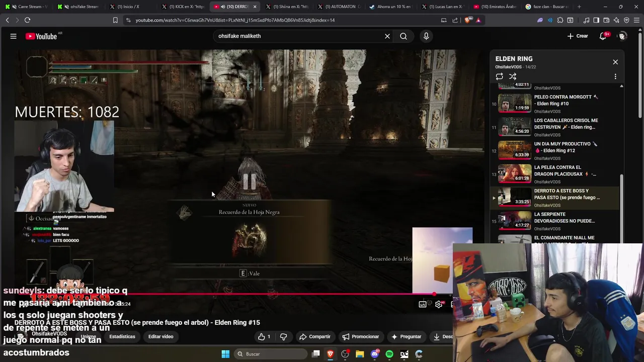Show the Brave sidebar panel
This screenshot has height=362, width=644.
click(596, 20)
